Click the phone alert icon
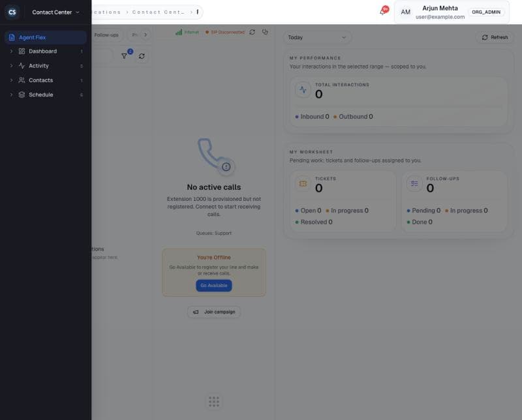The height and width of the screenshot is (420, 522). 215,156
